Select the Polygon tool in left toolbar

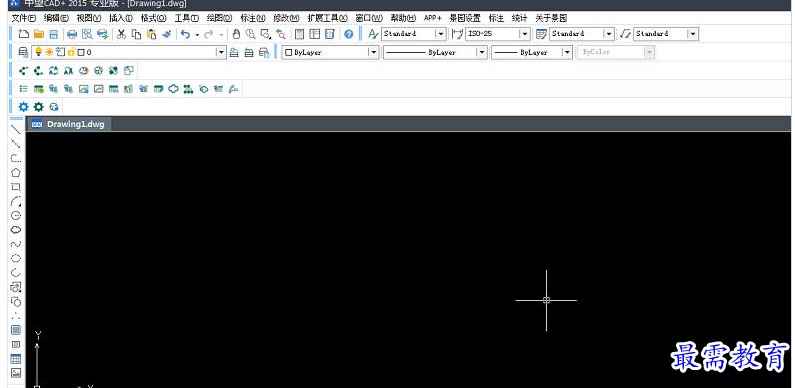[16, 172]
